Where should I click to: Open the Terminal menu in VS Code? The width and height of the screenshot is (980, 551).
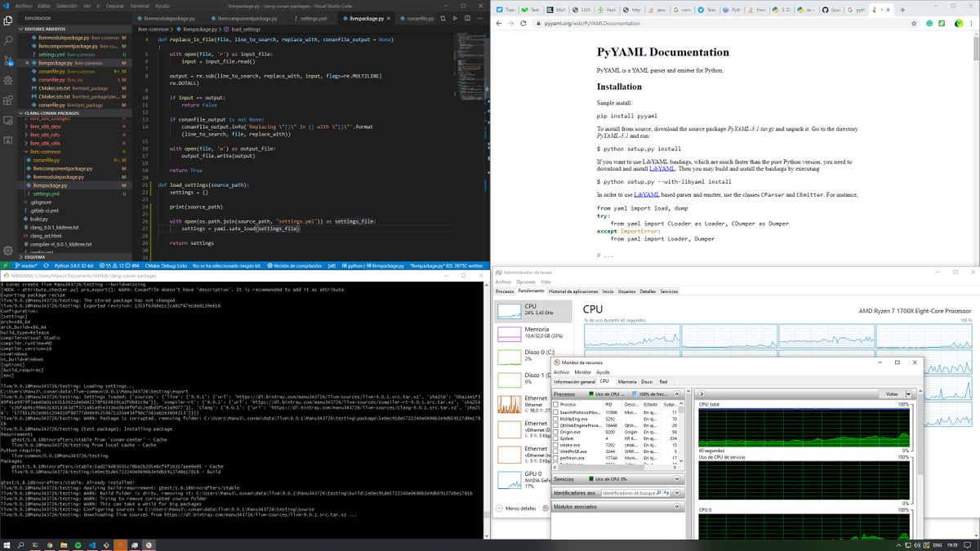click(x=140, y=5)
